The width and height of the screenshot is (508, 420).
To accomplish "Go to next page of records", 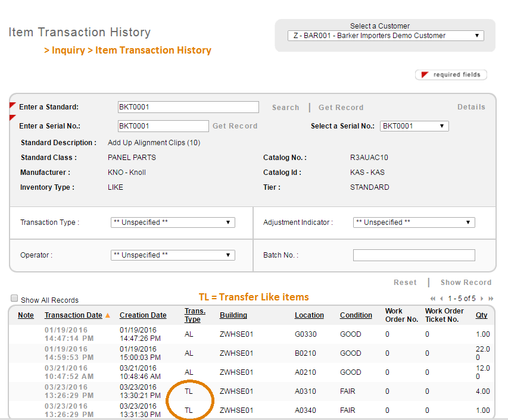I will [482, 299].
